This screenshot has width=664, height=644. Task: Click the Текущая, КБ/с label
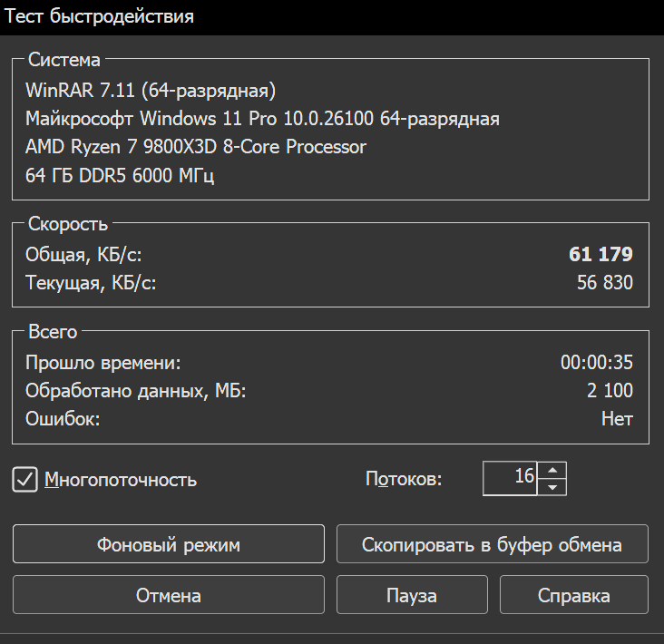[x=91, y=283]
